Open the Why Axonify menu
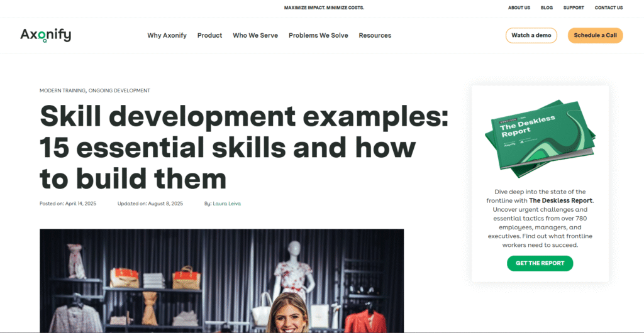The image size is (644, 333). coord(167,36)
